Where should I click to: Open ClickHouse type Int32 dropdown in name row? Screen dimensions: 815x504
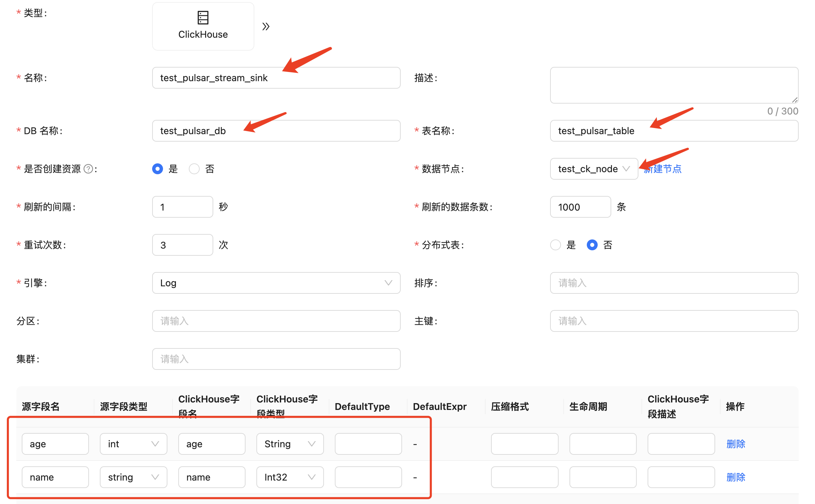tap(290, 477)
